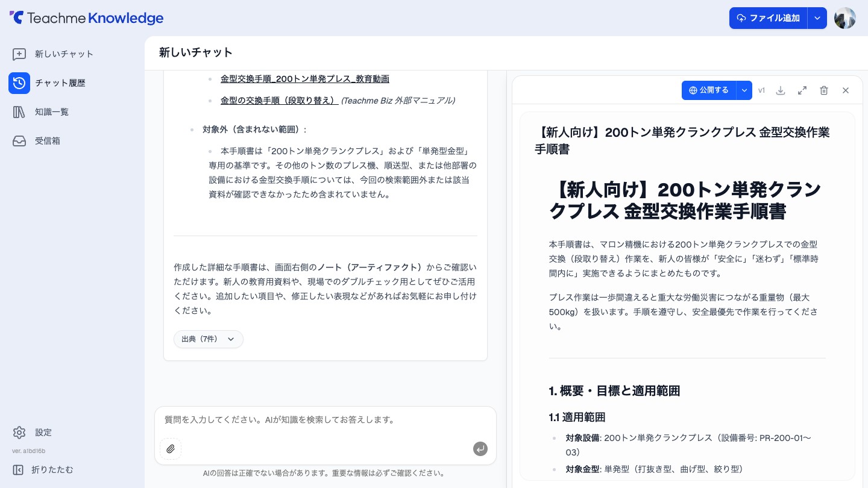Click the 新しいチャット page title
868x488 pixels.
click(196, 52)
